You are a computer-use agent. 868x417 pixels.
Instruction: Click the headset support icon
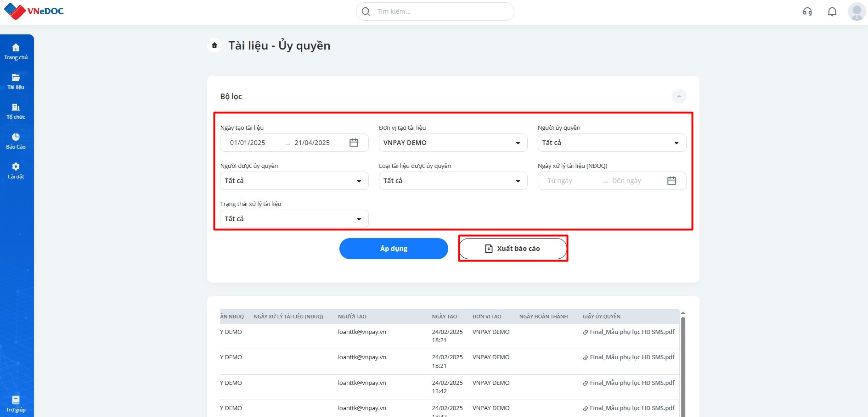tap(807, 11)
